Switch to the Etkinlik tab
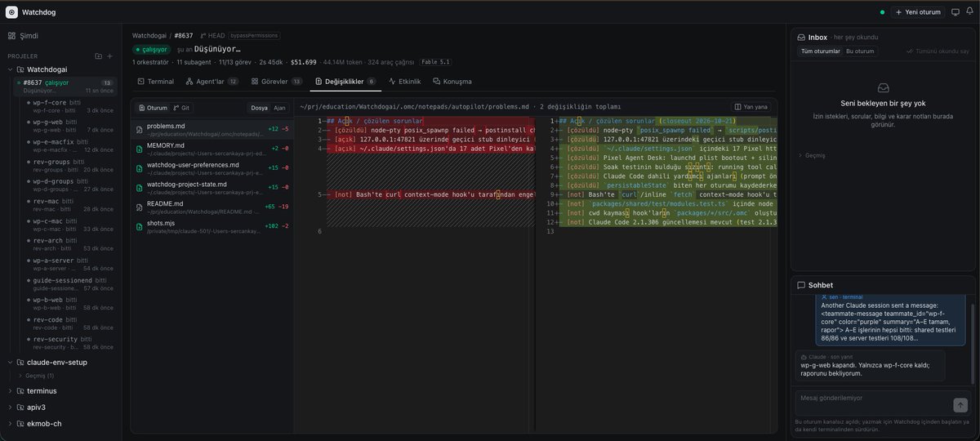The width and height of the screenshot is (980, 441). [x=405, y=82]
